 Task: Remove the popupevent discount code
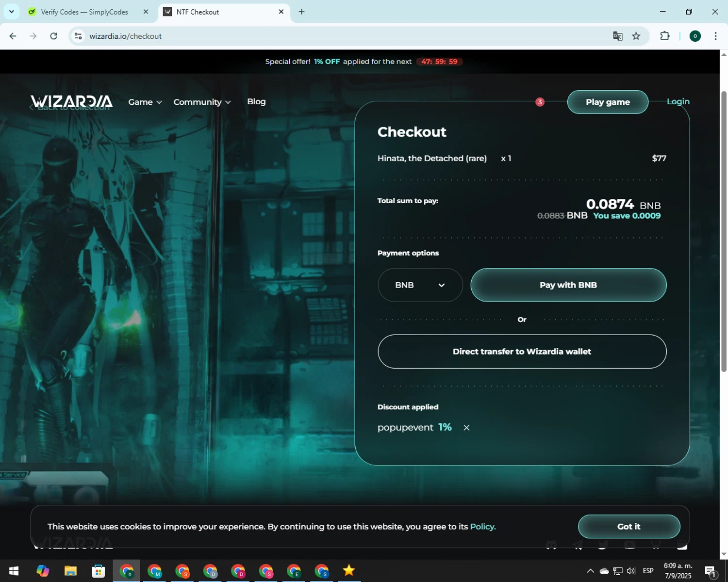466,427
